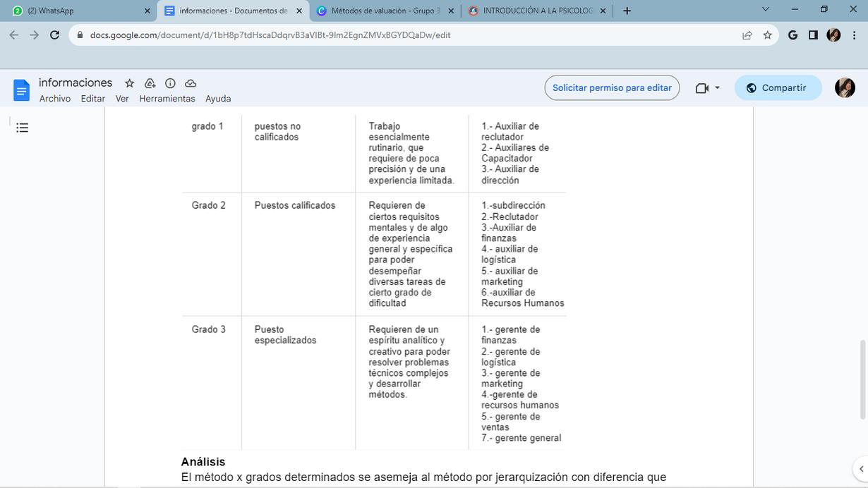Open the Google Docs home icon
The image size is (868, 488).
[22, 90]
